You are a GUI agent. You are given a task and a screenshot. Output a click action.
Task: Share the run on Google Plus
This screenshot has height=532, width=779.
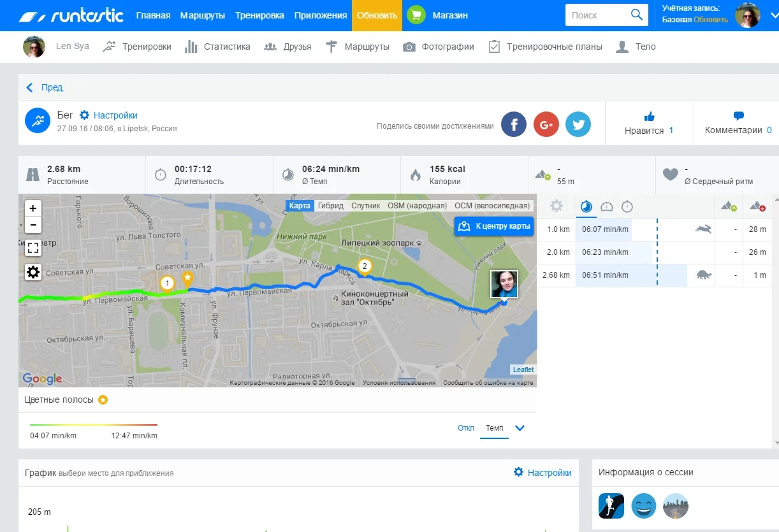pyautogui.click(x=546, y=125)
